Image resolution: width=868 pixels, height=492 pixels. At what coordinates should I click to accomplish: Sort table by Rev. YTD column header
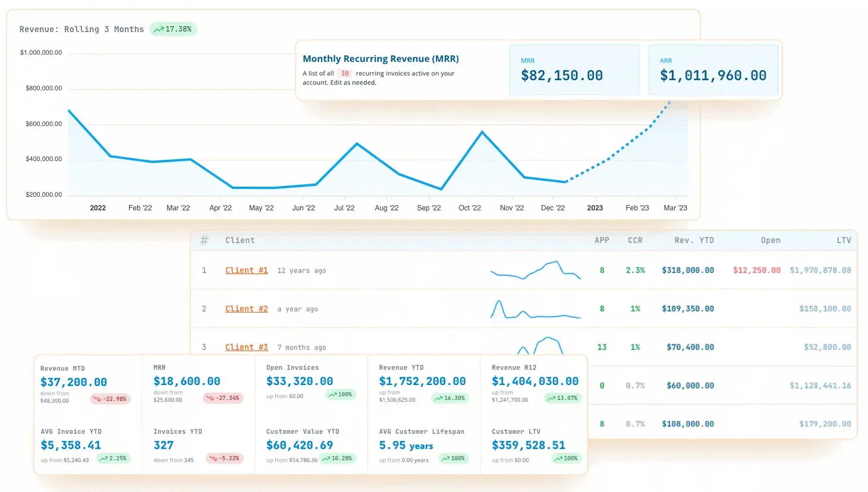[694, 240]
